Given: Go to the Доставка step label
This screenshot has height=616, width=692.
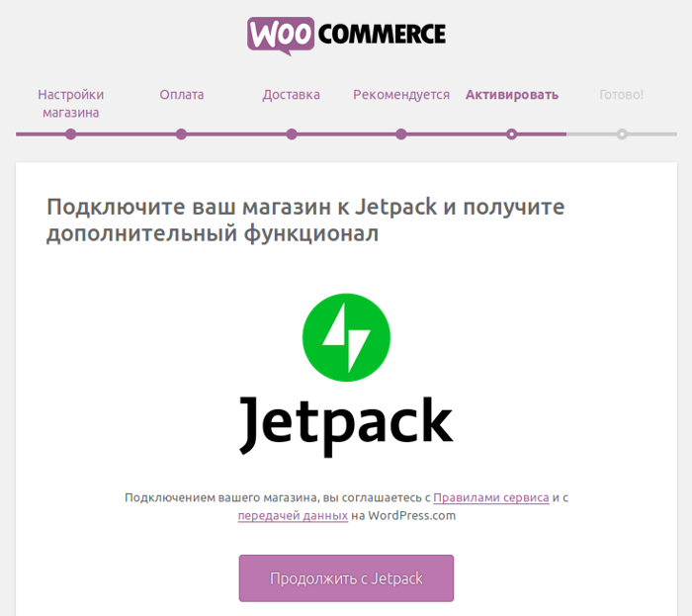Looking at the screenshot, I should pos(292,95).
